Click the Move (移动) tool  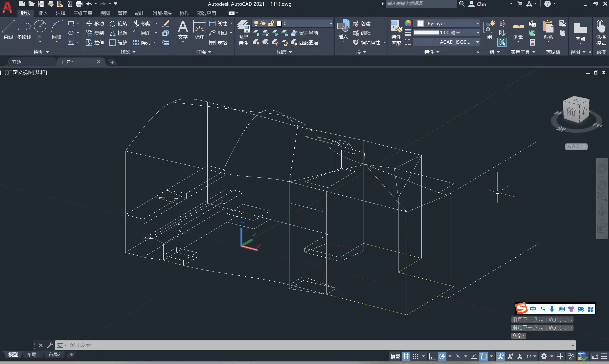(x=95, y=24)
